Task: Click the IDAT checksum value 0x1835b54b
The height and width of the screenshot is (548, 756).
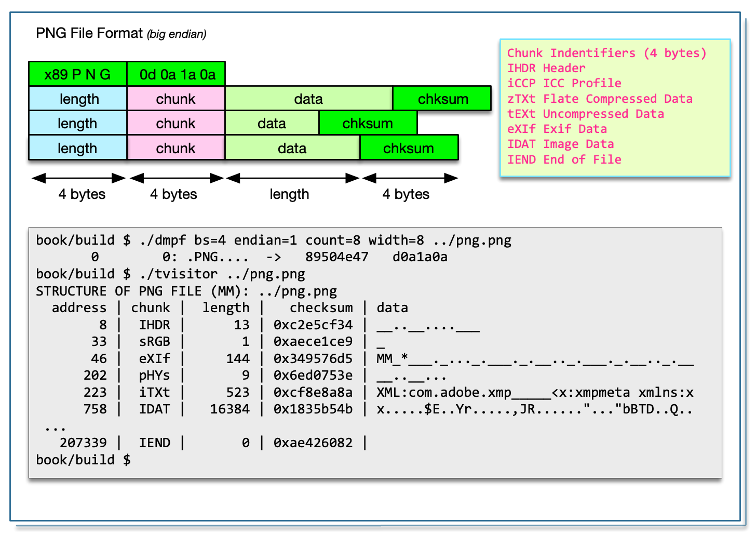Action: [313, 409]
